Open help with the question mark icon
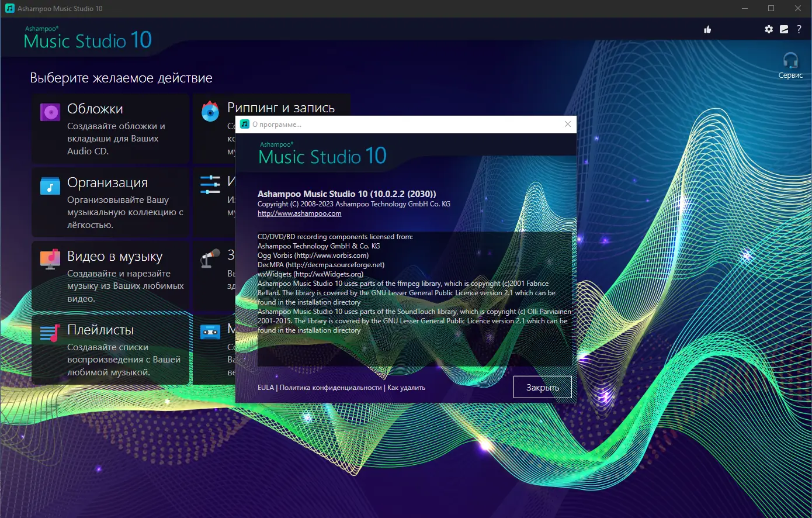812x518 pixels. (x=799, y=29)
